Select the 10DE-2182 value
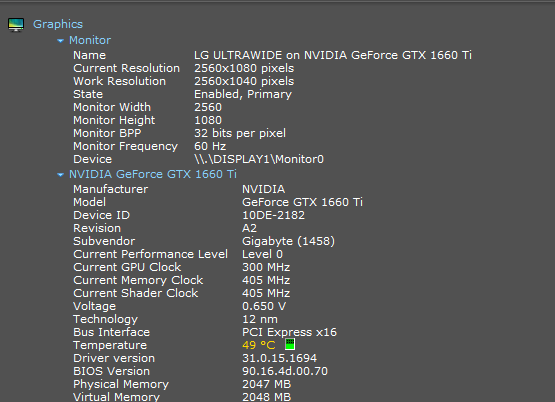Screen dimensions: 555x402 (273, 215)
